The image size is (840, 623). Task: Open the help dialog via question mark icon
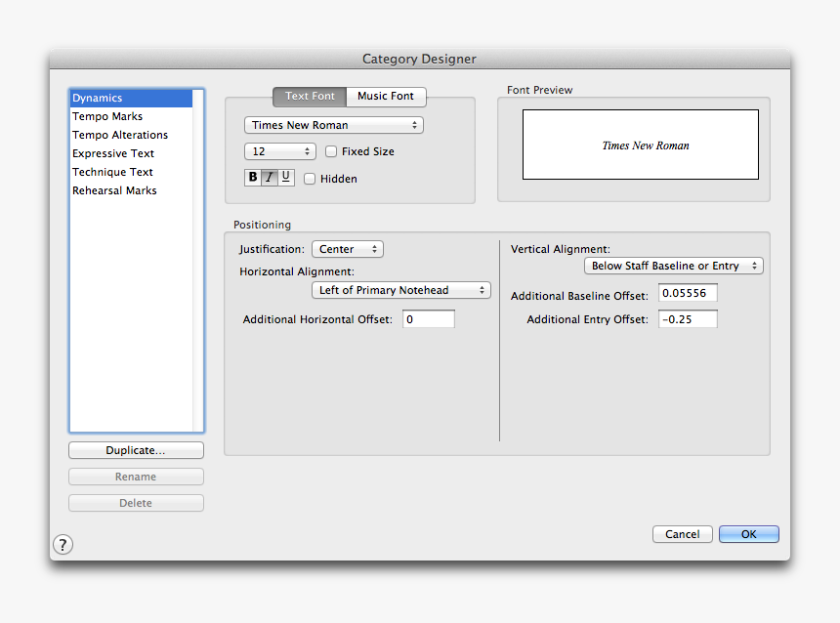point(63,544)
